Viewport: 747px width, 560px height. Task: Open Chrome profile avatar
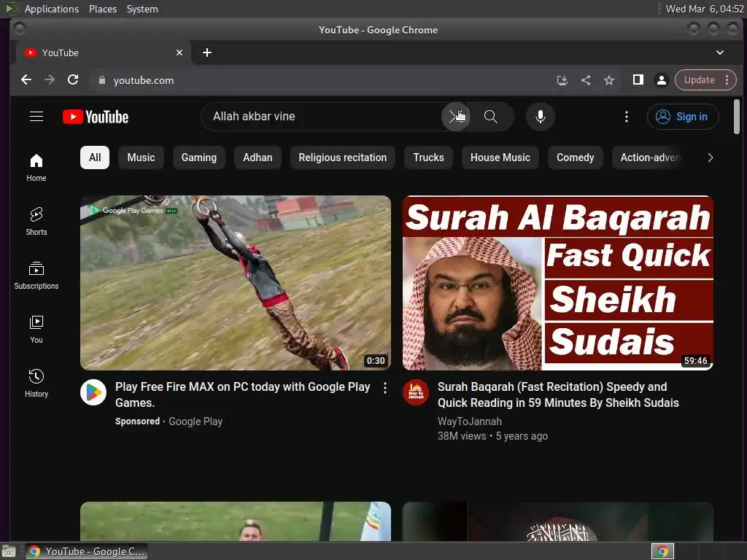pyautogui.click(x=661, y=80)
